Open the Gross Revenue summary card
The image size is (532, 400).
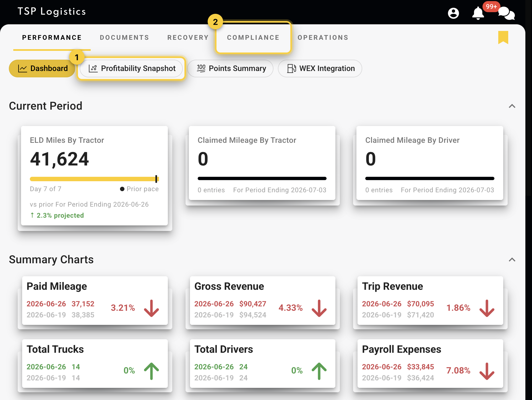point(263,301)
